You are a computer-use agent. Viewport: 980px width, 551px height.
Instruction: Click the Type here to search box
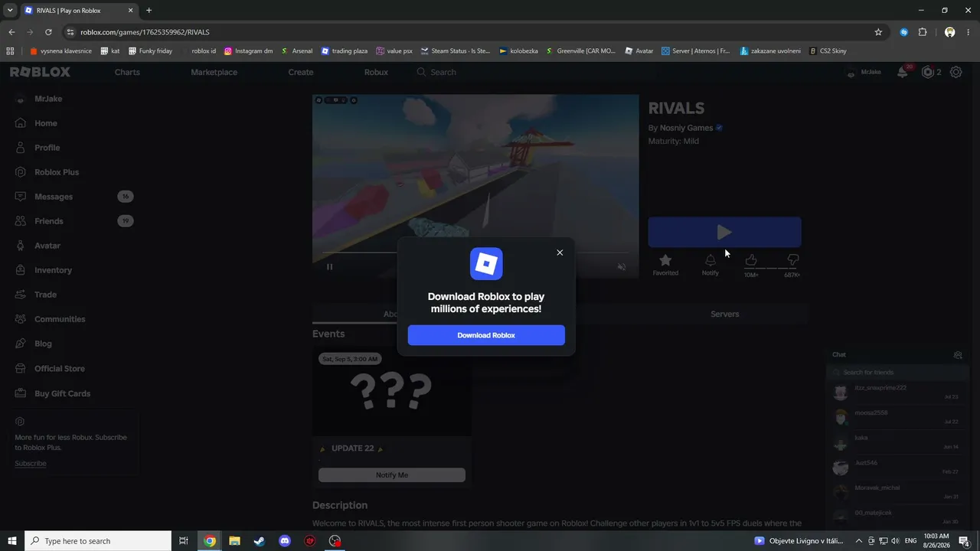click(x=98, y=541)
